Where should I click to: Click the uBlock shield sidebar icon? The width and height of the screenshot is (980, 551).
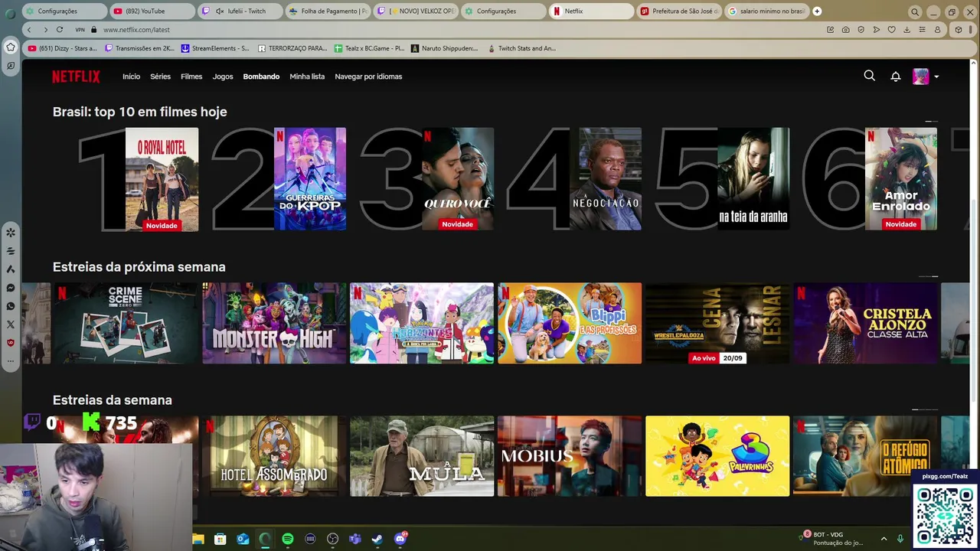[x=11, y=343]
